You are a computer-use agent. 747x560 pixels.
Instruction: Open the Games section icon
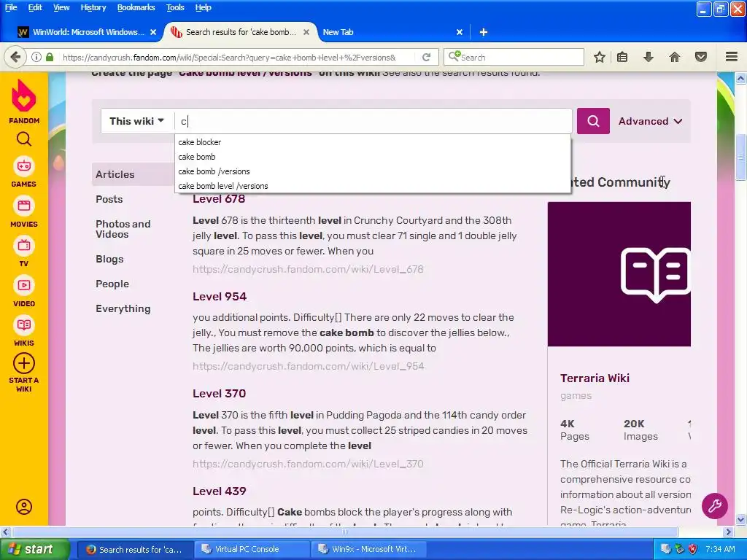(x=24, y=167)
